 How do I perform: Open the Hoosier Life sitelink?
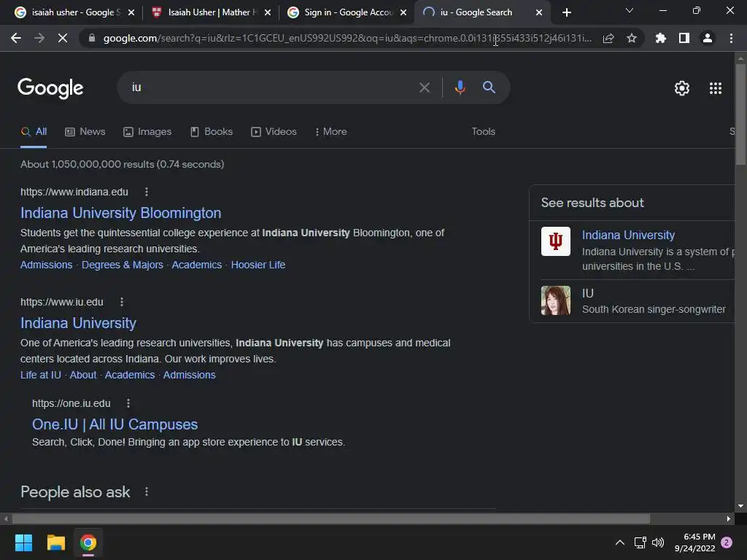[258, 265]
